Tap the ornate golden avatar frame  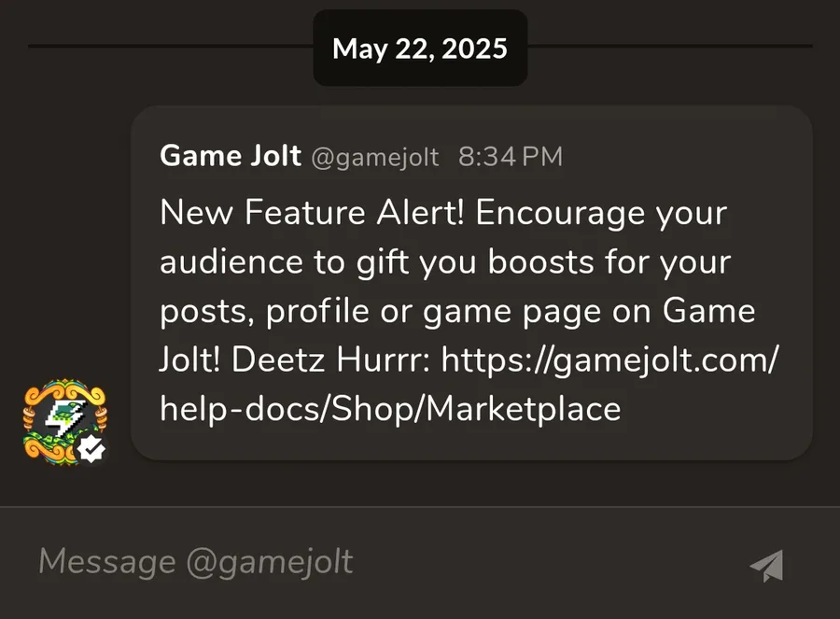pyautogui.click(x=64, y=422)
